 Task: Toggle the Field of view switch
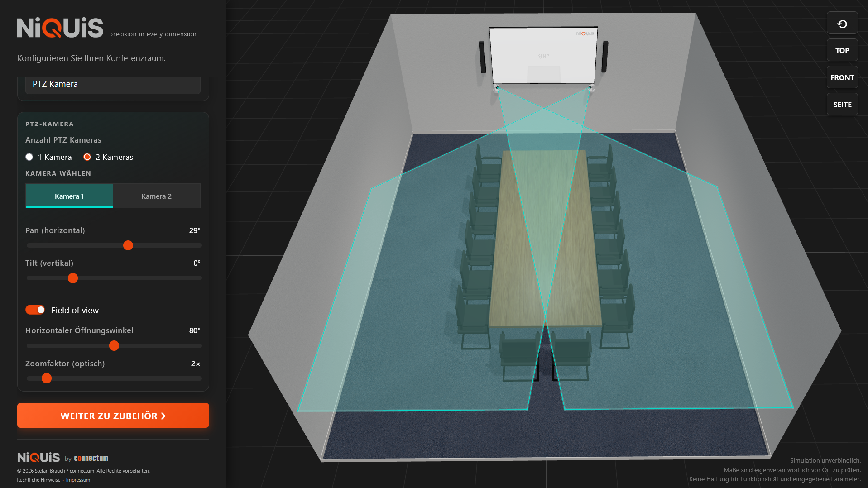coord(35,310)
